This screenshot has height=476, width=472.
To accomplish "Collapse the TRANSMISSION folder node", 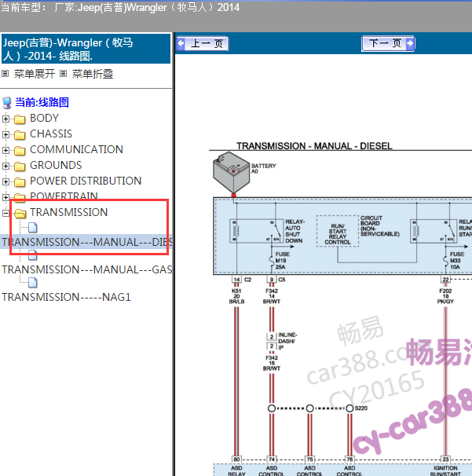I will [x=5, y=214].
